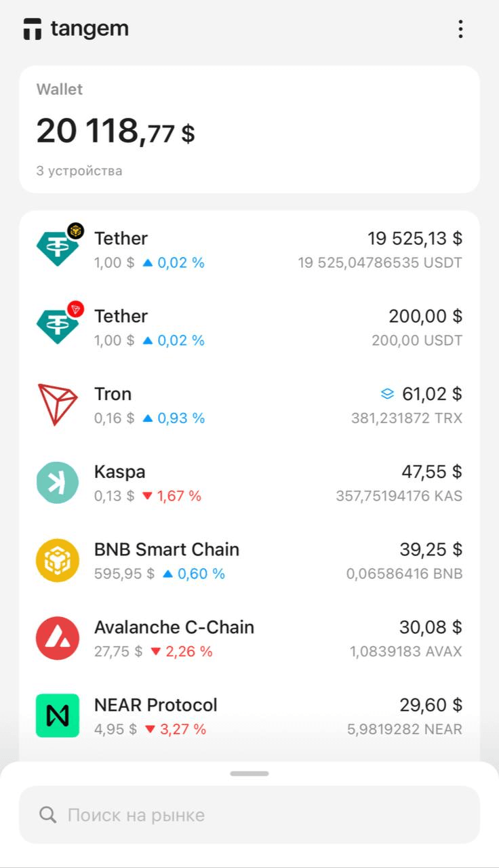The height and width of the screenshot is (868, 499).
Task: Select the Kaspa 47,55 $ balance
Action: coord(432,472)
